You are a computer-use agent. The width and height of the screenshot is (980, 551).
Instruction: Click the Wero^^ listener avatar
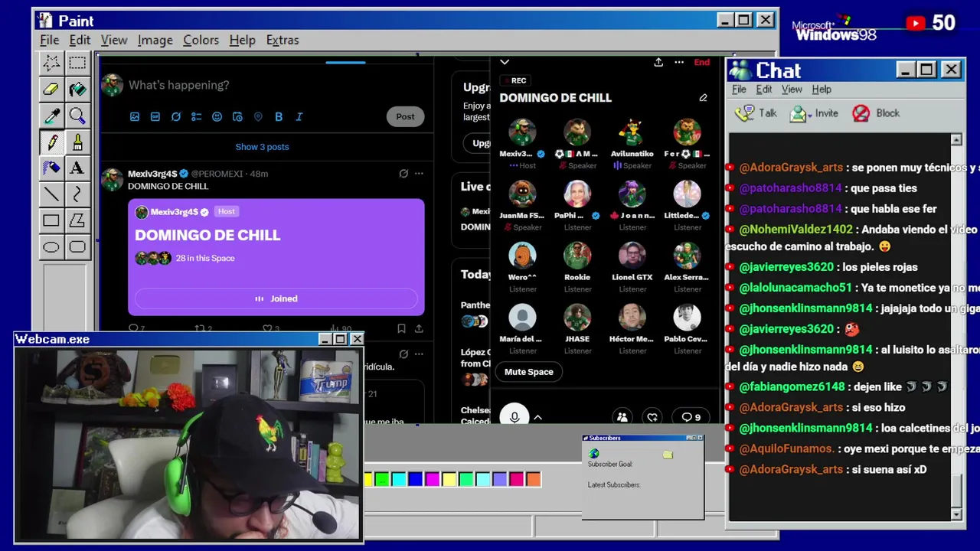tap(523, 256)
